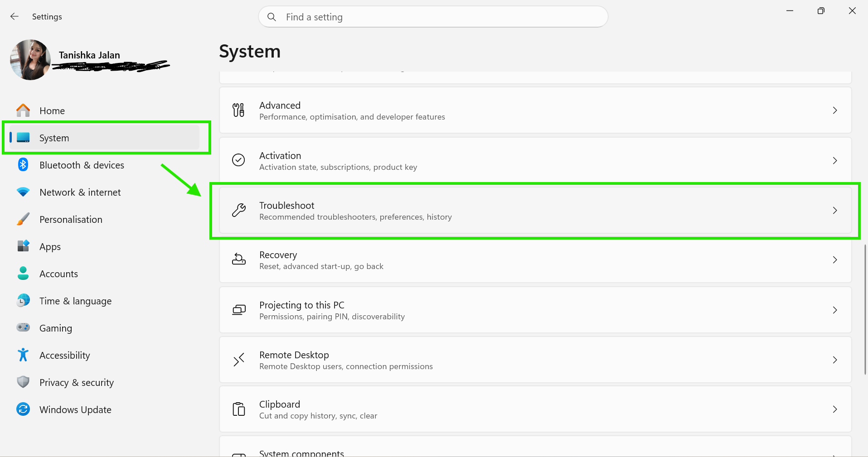
Task: Open Remote Desktop settings
Action: coord(535,360)
